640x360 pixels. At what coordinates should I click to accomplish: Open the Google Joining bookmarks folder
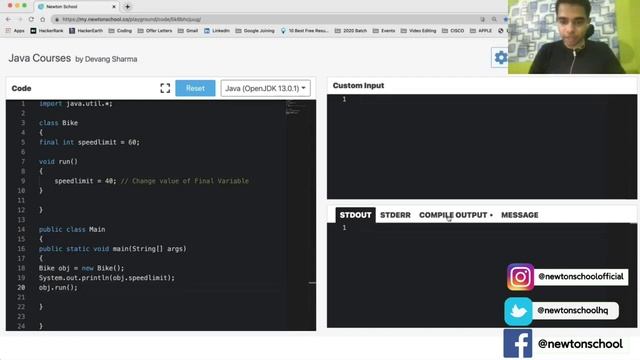[x=255, y=31]
